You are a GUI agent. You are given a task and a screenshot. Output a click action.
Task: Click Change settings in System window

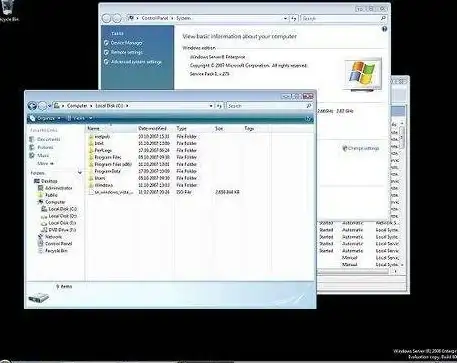tap(361, 148)
